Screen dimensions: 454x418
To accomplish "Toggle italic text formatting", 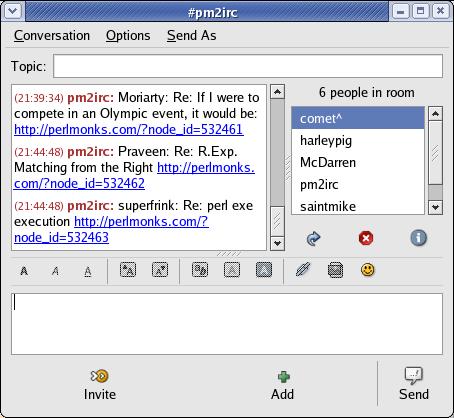I will (x=55, y=271).
